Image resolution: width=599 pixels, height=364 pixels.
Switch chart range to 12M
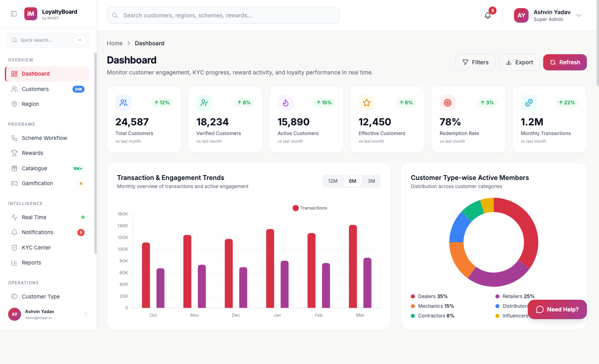click(333, 181)
